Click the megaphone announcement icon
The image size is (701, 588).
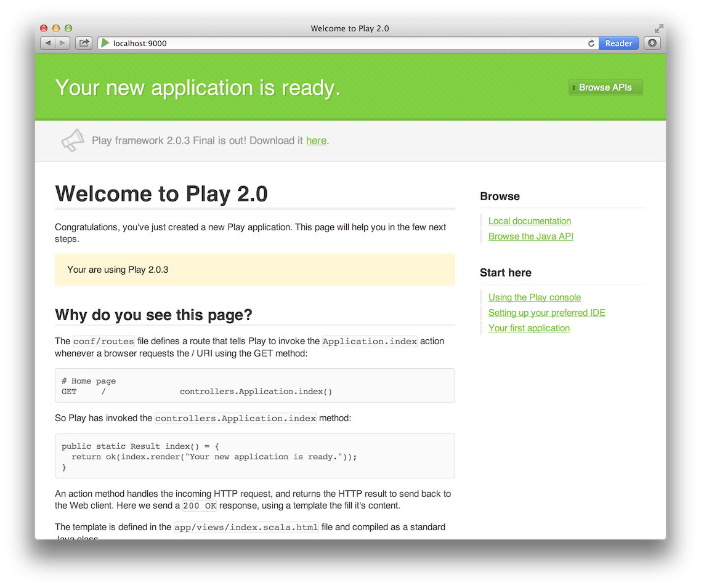point(72,140)
